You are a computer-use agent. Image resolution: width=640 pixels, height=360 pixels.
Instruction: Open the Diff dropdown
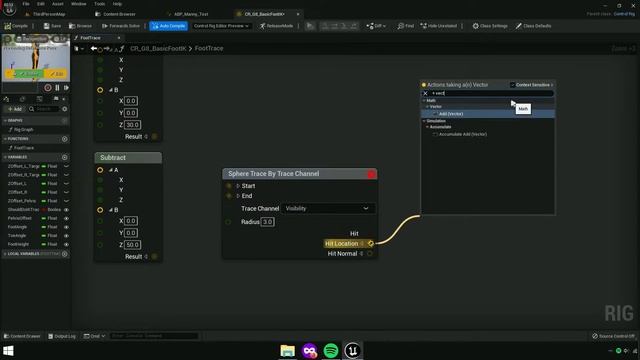point(376,26)
